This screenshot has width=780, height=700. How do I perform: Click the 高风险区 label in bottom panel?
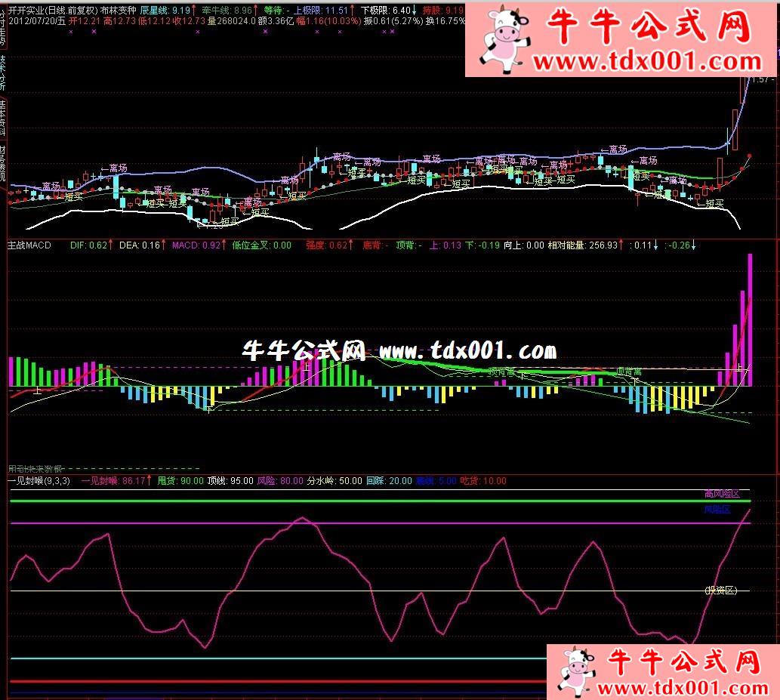[722, 494]
